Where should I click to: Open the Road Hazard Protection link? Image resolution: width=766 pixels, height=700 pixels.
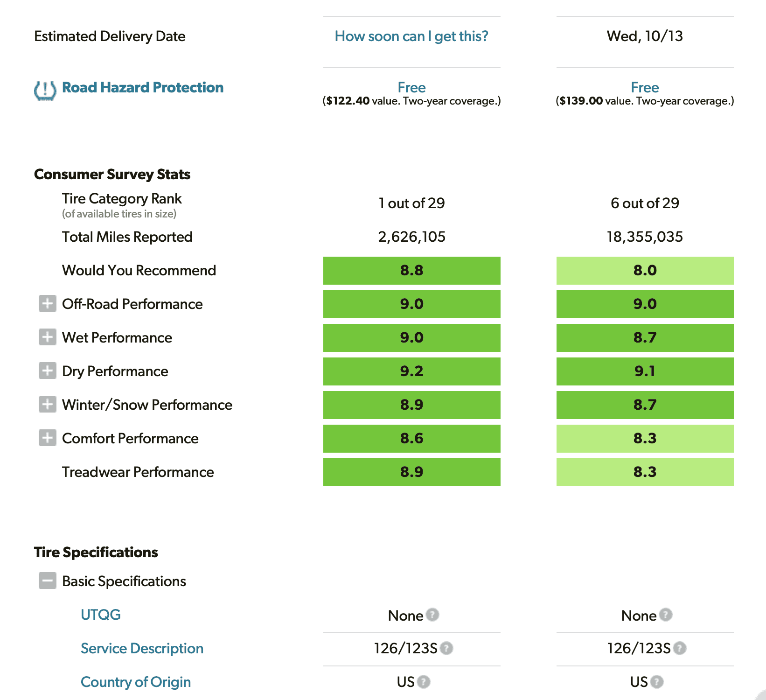coord(143,87)
